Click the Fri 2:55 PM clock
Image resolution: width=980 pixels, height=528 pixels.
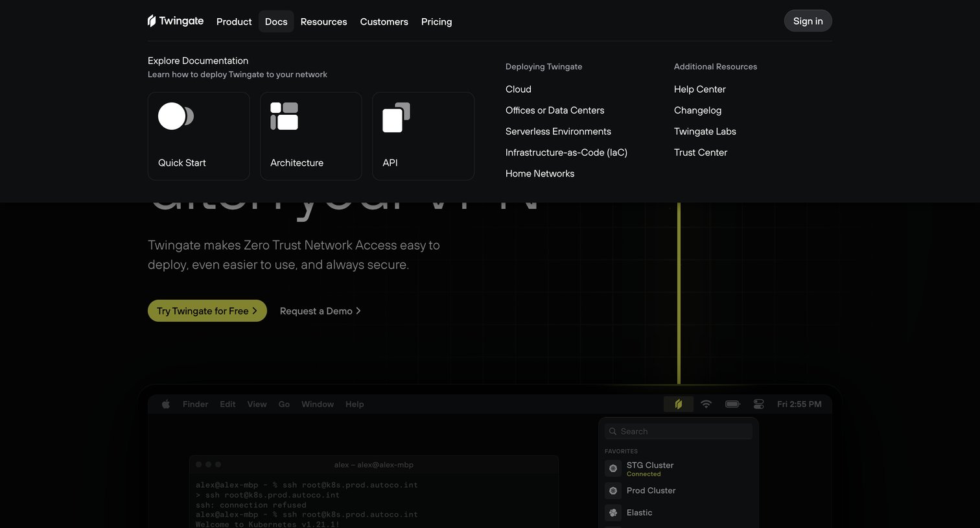point(799,404)
